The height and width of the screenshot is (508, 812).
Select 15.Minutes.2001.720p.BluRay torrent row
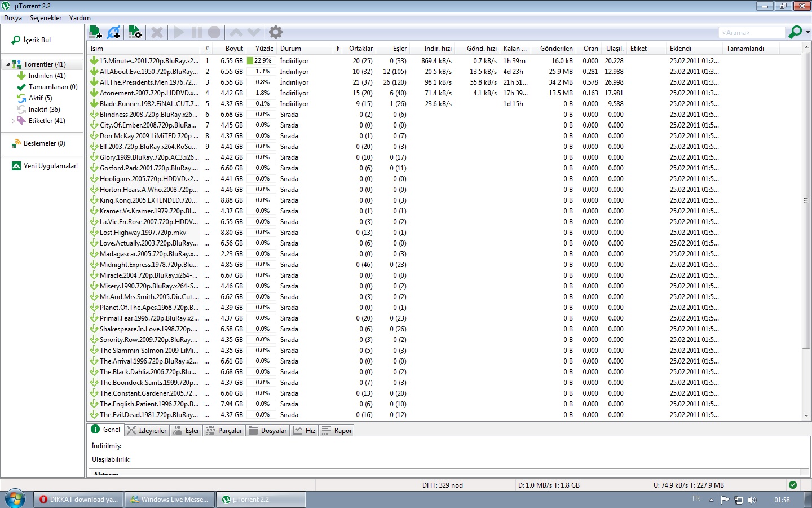tap(444, 61)
